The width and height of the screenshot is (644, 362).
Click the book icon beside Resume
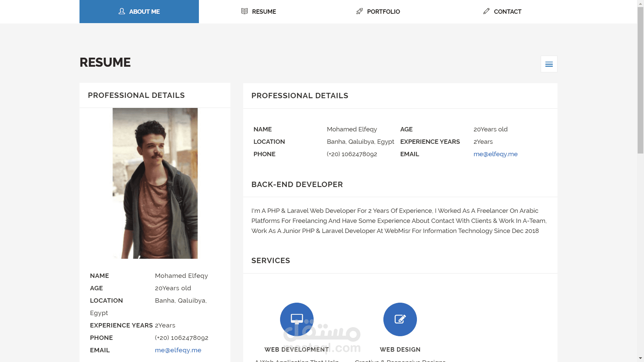[x=245, y=11]
